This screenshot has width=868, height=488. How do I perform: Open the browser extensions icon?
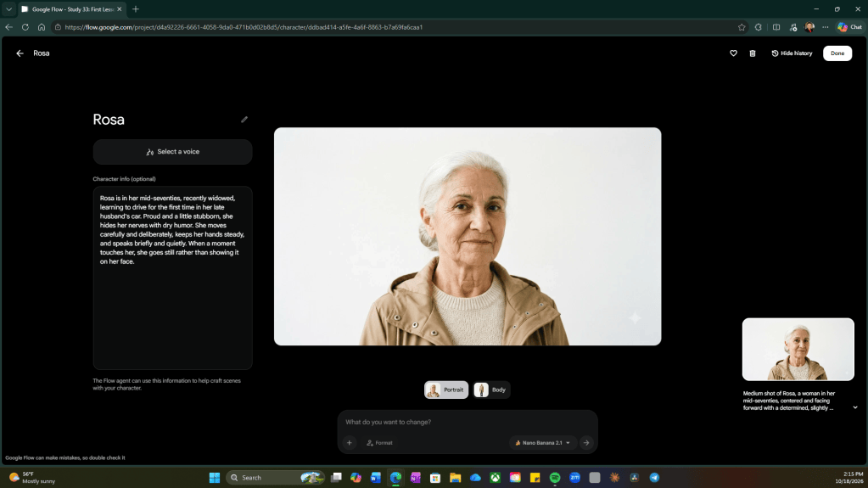pyautogui.click(x=759, y=27)
